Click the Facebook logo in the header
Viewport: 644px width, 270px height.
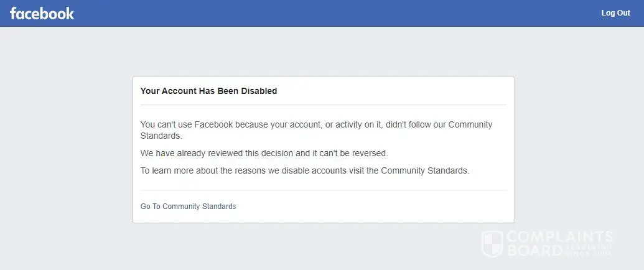coord(42,13)
